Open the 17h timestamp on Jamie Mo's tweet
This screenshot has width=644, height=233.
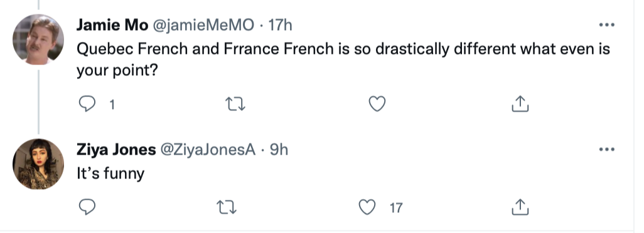280,26
